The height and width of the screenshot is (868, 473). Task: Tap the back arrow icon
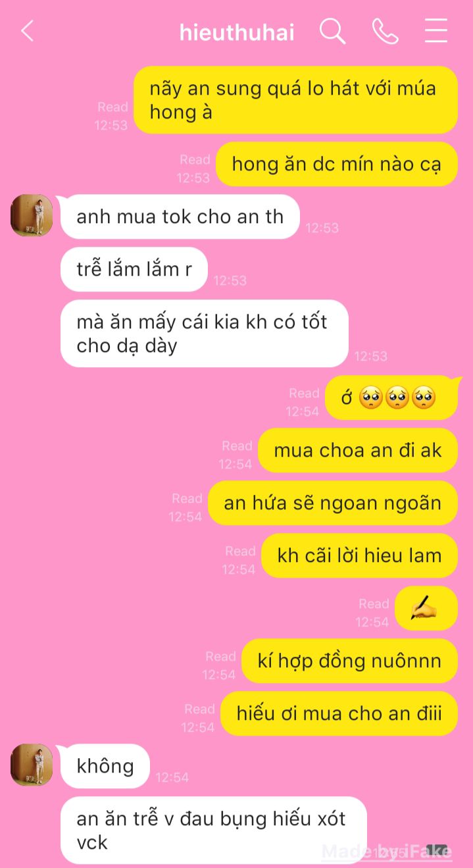point(27,31)
